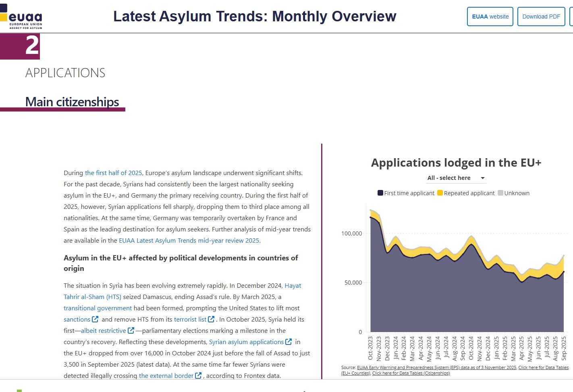Viewport: 573px width, 392px height.
Task: Click Download PDF button
Action: point(541,17)
